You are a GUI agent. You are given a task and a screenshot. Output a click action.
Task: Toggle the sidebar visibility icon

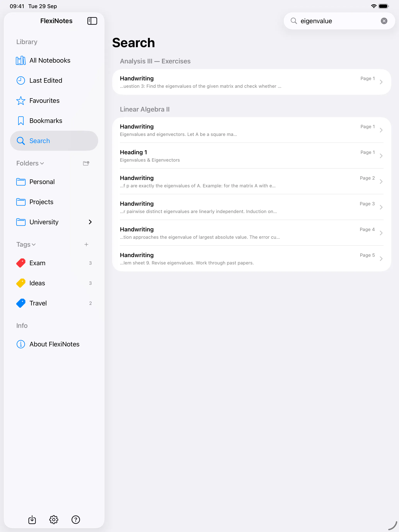point(92,21)
